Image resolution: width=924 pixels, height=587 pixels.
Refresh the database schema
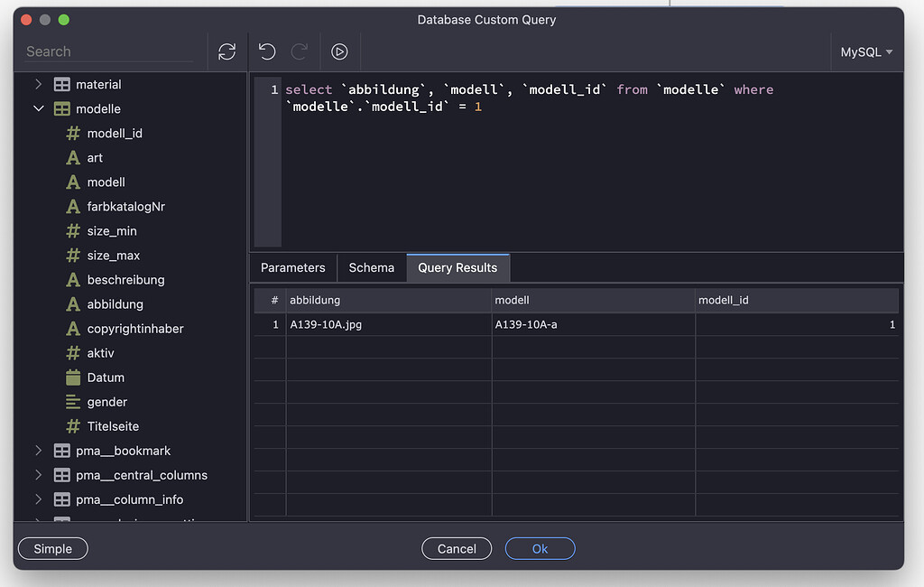(226, 51)
